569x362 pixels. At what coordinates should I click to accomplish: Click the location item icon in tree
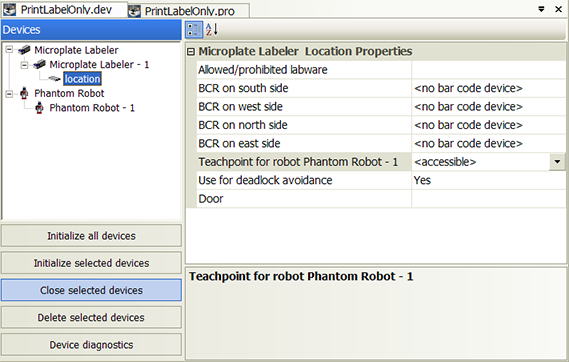point(54,79)
